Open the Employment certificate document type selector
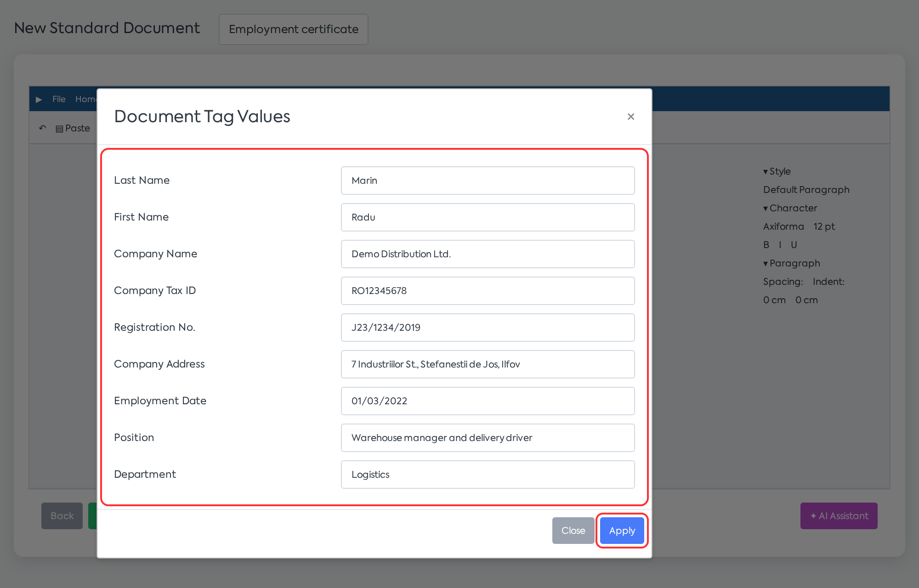The height and width of the screenshot is (588, 919). (293, 29)
